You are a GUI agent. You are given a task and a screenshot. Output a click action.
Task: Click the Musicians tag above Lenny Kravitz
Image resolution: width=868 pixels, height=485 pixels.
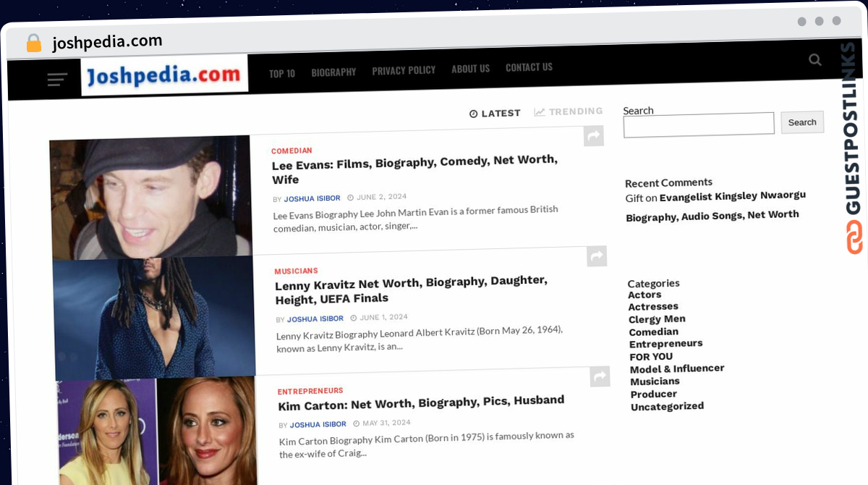pyautogui.click(x=296, y=271)
